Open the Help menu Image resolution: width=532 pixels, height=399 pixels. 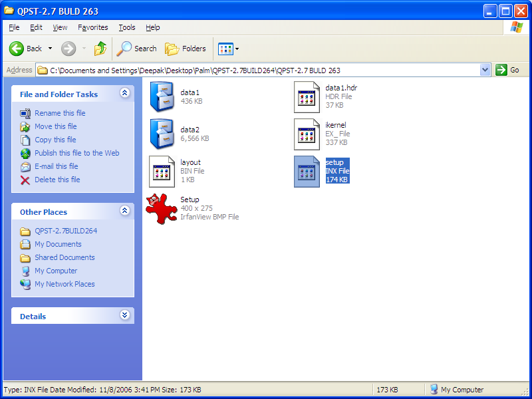point(153,27)
